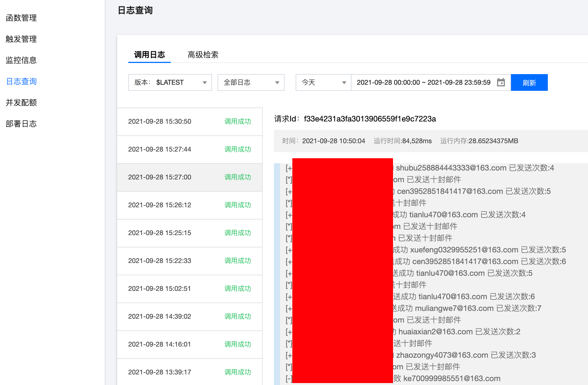Image resolution: width=588 pixels, height=385 pixels.
Task: Click the calendar icon in date range
Action: click(x=501, y=82)
